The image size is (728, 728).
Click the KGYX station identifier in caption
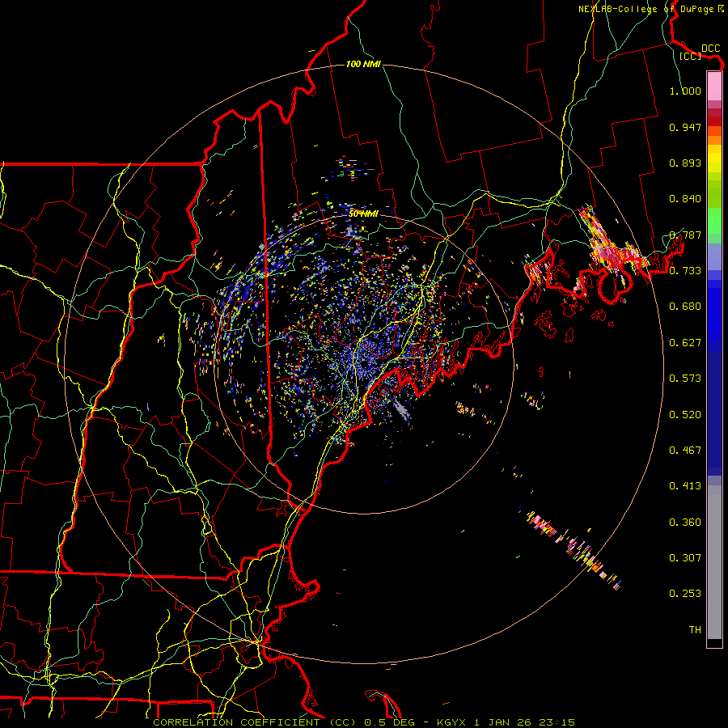coord(452,722)
